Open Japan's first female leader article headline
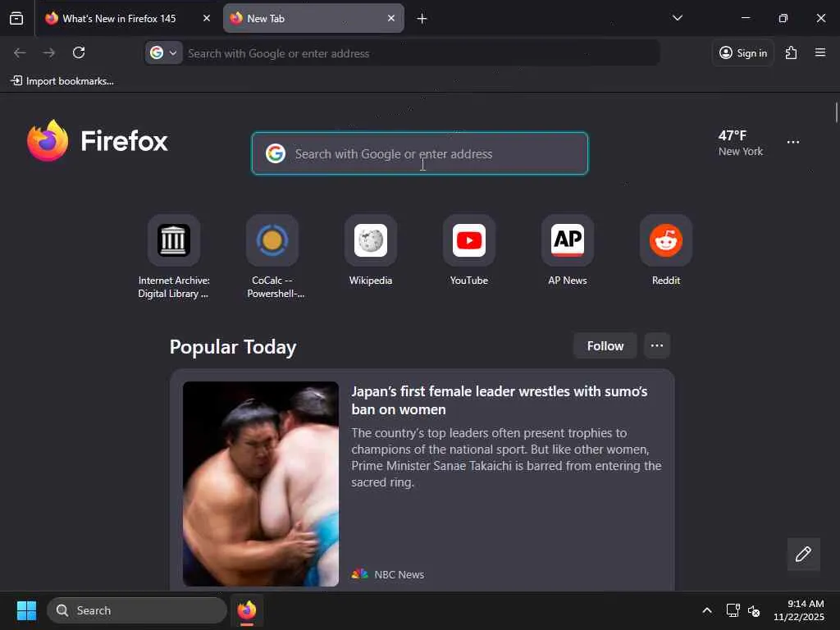840x630 pixels. click(x=500, y=400)
